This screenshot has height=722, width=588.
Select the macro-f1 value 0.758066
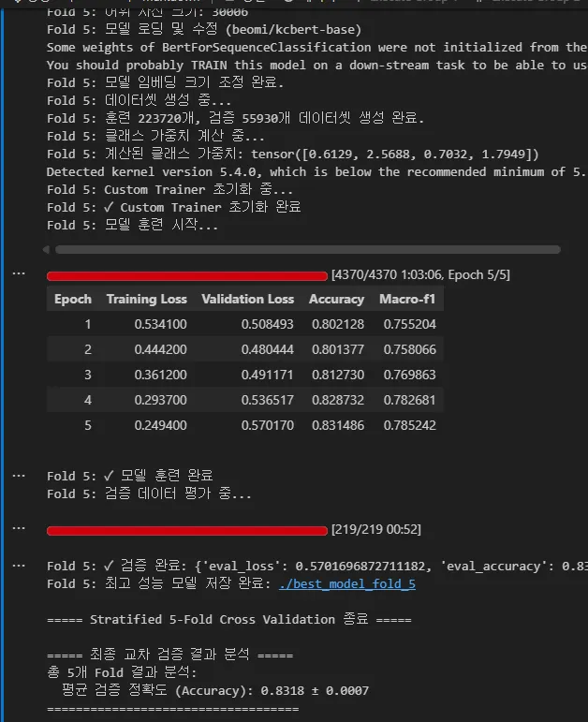pos(410,349)
